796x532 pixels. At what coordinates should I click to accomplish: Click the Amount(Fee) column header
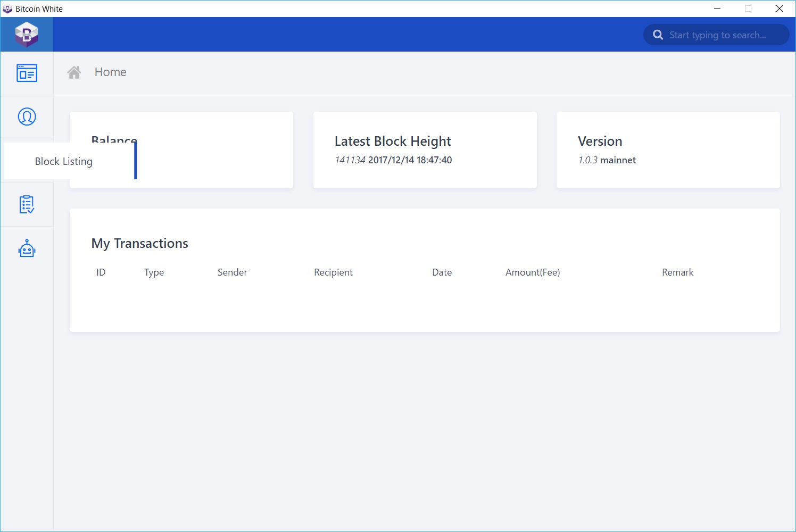point(533,272)
